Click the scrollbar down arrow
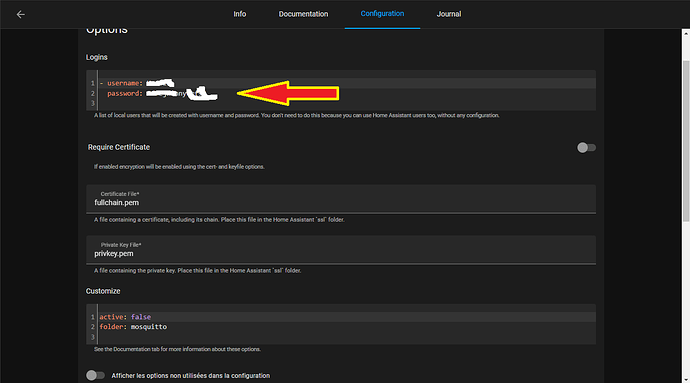The width and height of the screenshot is (690, 383). point(686,379)
